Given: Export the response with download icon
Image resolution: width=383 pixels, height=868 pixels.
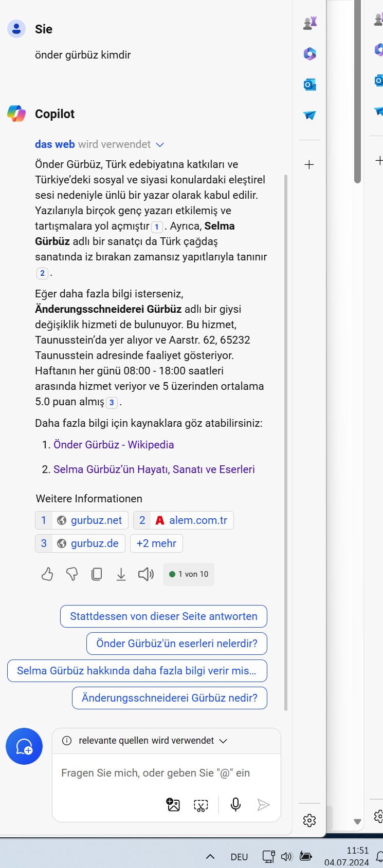Looking at the screenshot, I should click(x=121, y=574).
